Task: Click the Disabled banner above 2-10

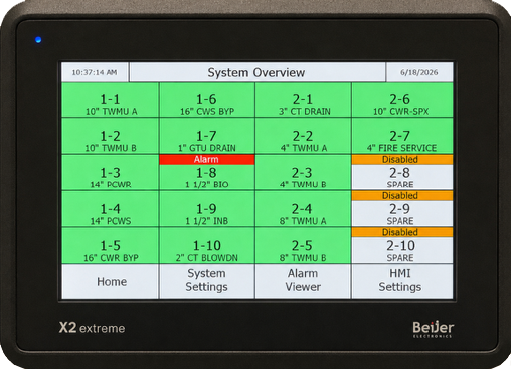Action: pos(402,232)
